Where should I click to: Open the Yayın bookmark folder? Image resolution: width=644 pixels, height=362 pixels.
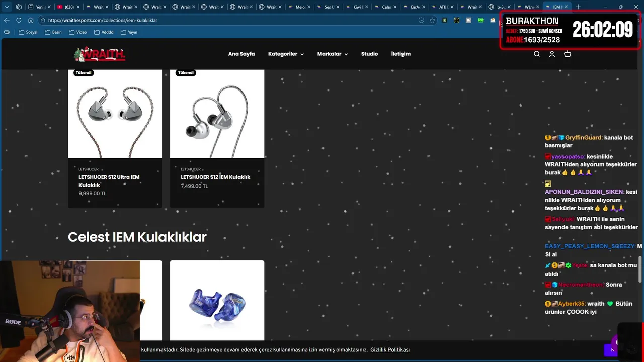129,32
